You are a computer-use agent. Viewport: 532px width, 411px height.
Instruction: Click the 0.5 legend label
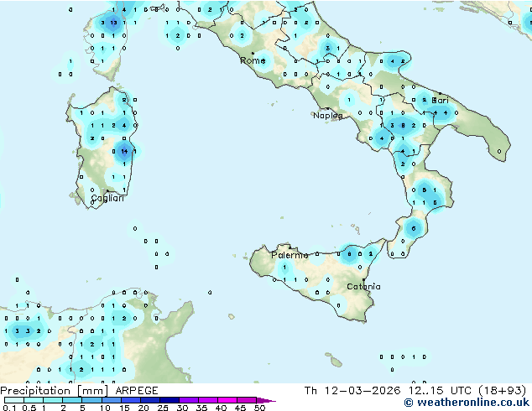pyautogui.click(x=29, y=408)
